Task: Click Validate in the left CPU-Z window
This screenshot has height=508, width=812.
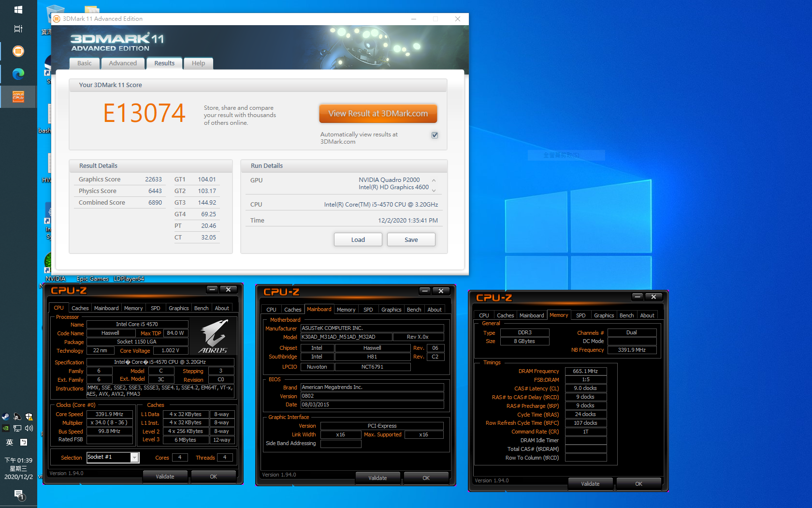Action: tap(165, 477)
